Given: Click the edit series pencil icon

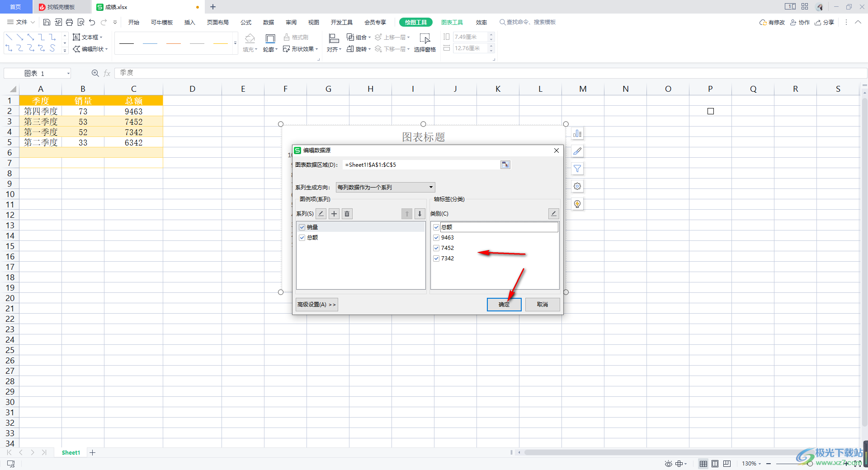Looking at the screenshot, I should [321, 214].
